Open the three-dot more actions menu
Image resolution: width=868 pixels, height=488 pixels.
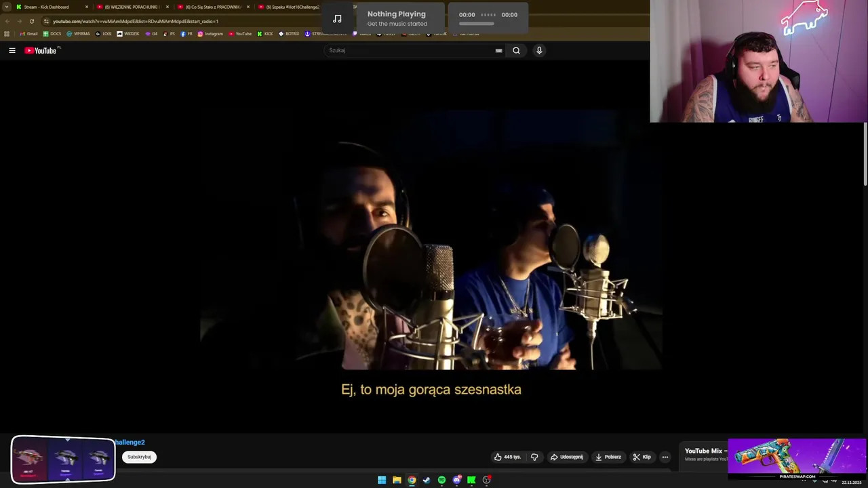pos(665,457)
